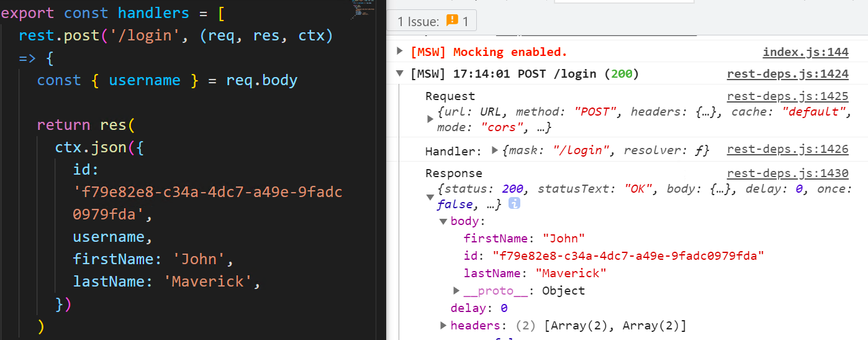The height and width of the screenshot is (340, 868).
Task: Collapse the Response object tree
Action: (430, 197)
